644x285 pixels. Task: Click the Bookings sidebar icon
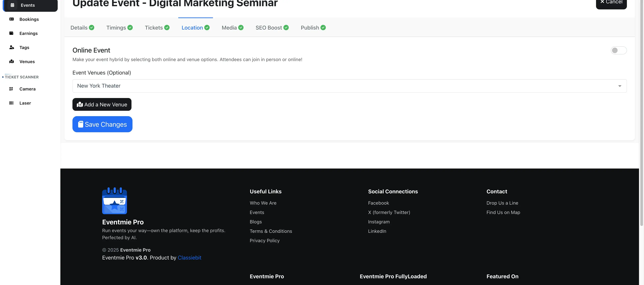pos(12,19)
